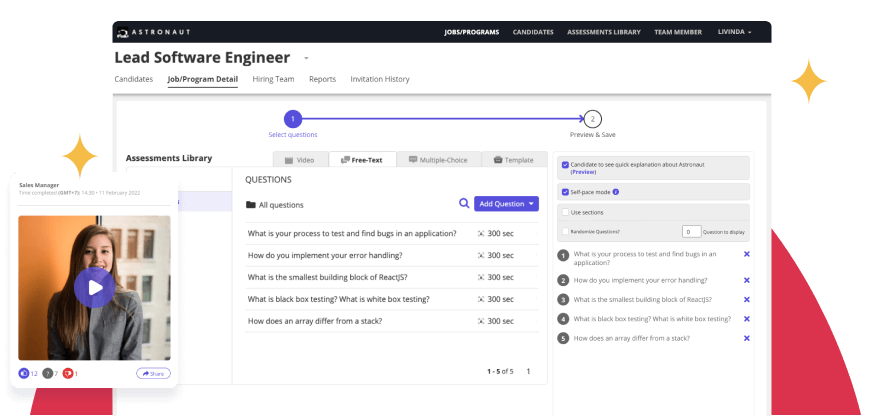Open JOBS/PROGRAMS in the top navigation
This screenshot has height=416, width=879.
[x=471, y=32]
